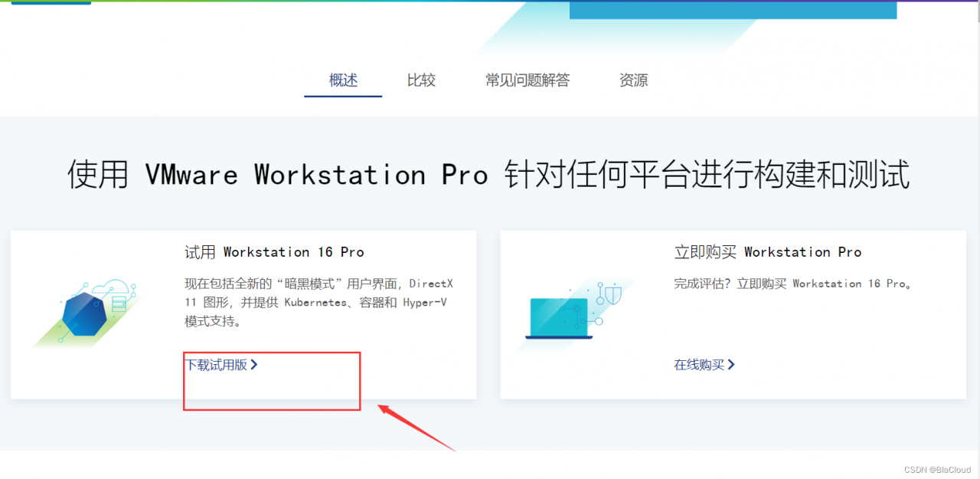Click the 在线购买 link
Image resolution: width=980 pixels, height=479 pixels.
(704, 365)
